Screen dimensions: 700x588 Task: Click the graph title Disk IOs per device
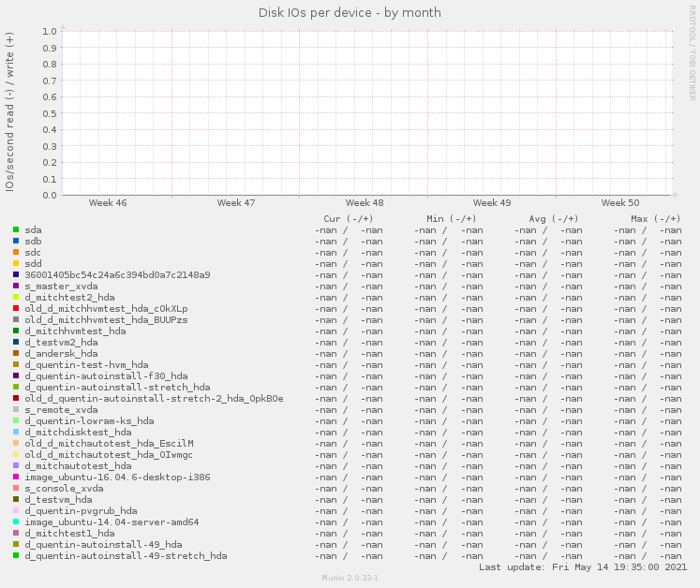(x=350, y=12)
